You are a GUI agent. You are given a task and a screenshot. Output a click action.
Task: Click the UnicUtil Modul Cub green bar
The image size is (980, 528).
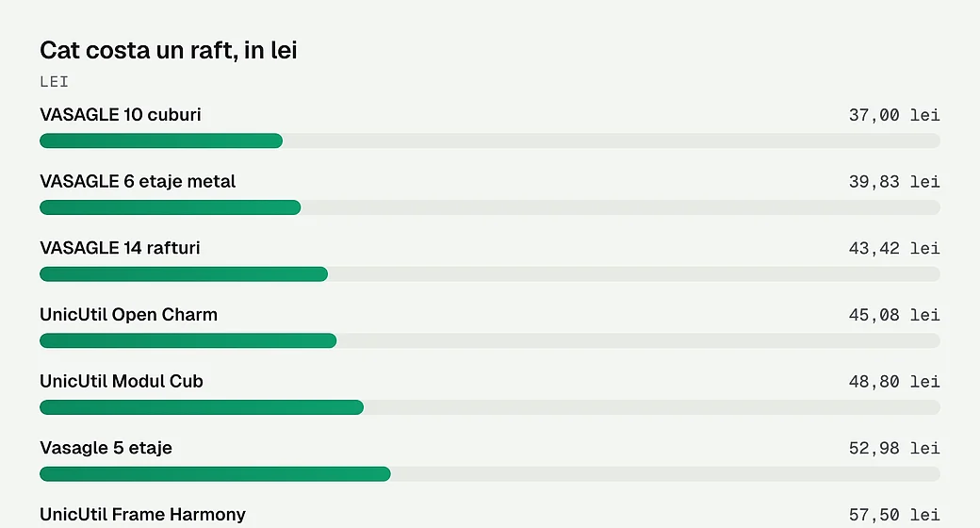coord(202,407)
